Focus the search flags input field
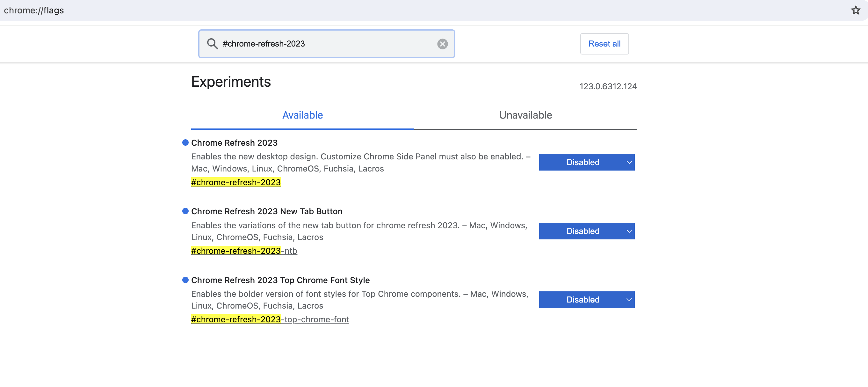 [327, 44]
